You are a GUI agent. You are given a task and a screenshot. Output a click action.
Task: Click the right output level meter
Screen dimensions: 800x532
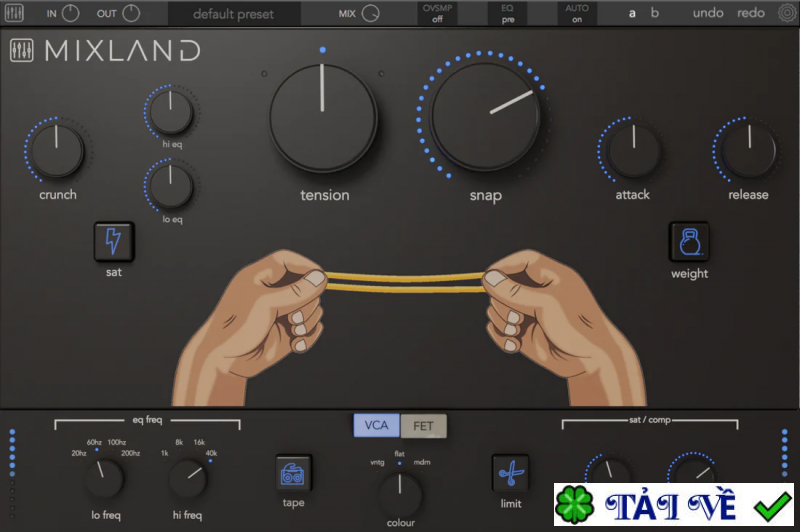pyautogui.click(x=785, y=454)
